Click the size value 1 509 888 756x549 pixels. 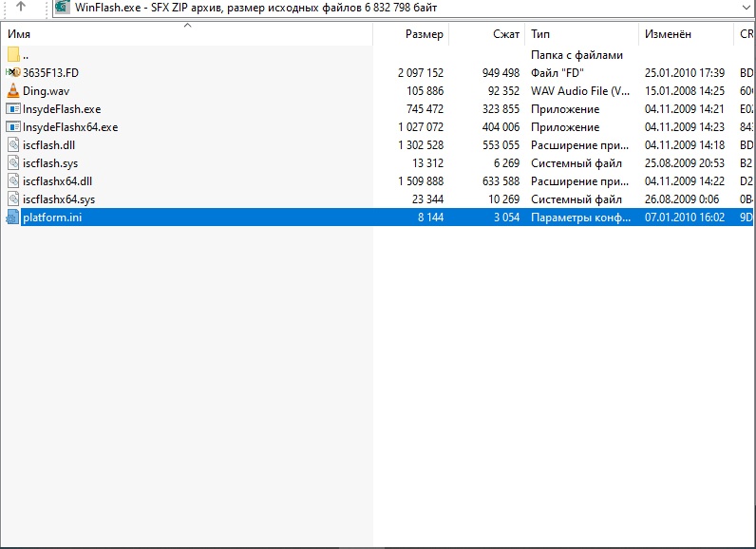tap(421, 181)
